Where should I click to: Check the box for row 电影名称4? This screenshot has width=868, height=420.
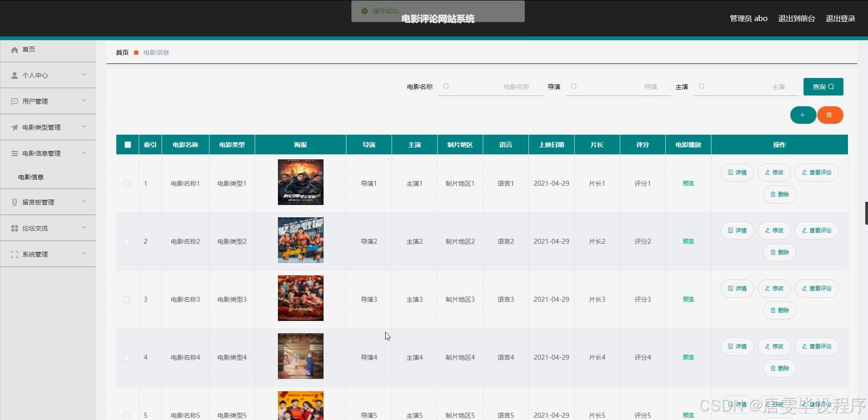[127, 357]
